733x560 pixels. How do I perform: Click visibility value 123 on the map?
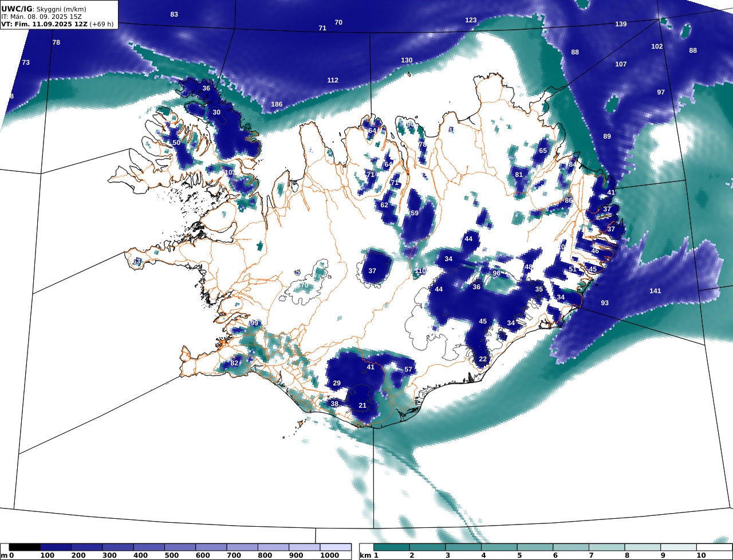tap(471, 20)
